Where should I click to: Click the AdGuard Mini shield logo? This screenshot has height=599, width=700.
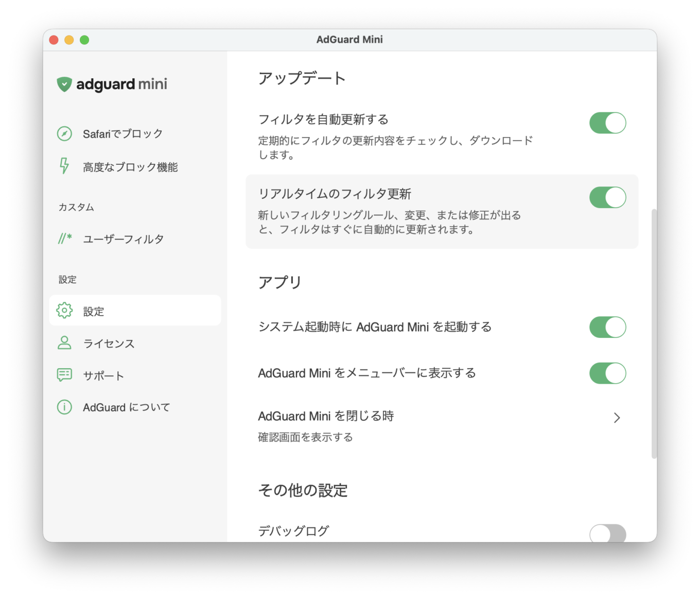click(x=64, y=84)
